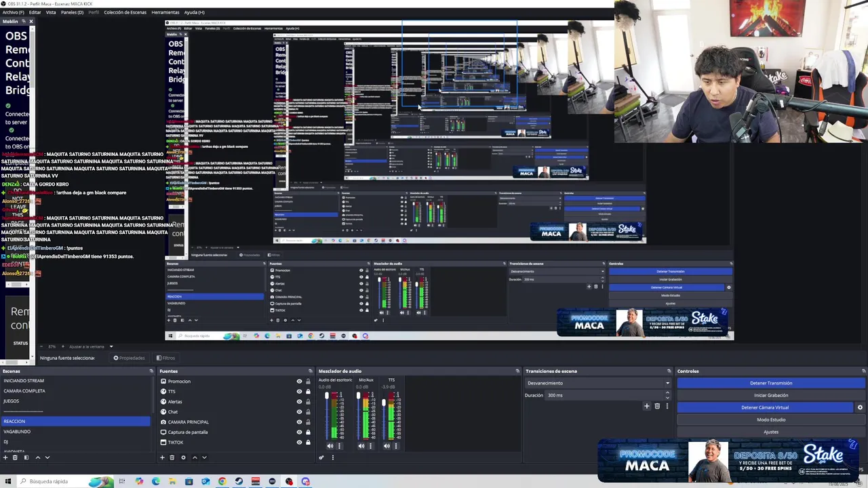
Task: Open Desvanecimiento transition dropdown
Action: coord(597,383)
